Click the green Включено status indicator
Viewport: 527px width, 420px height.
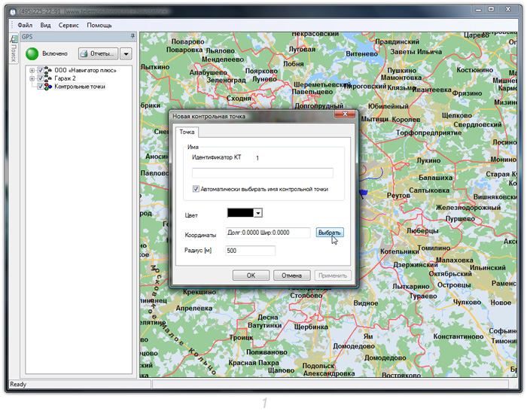(x=32, y=53)
